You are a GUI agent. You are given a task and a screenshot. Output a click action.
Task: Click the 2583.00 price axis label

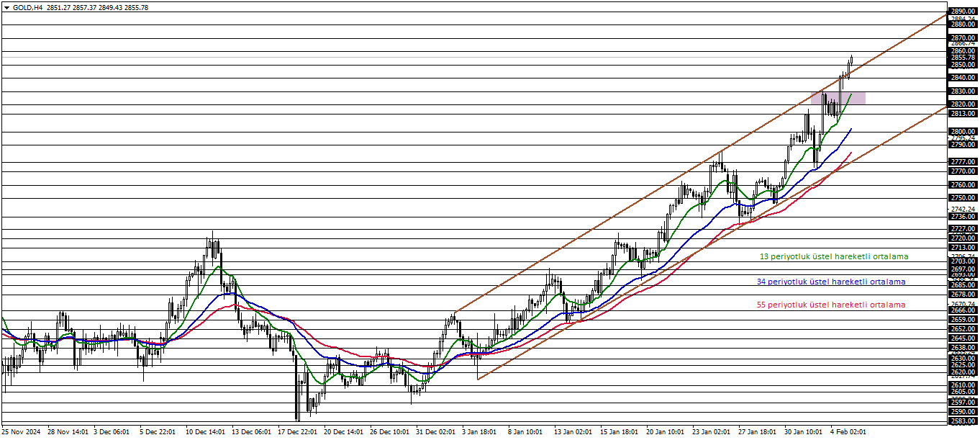[x=963, y=421]
